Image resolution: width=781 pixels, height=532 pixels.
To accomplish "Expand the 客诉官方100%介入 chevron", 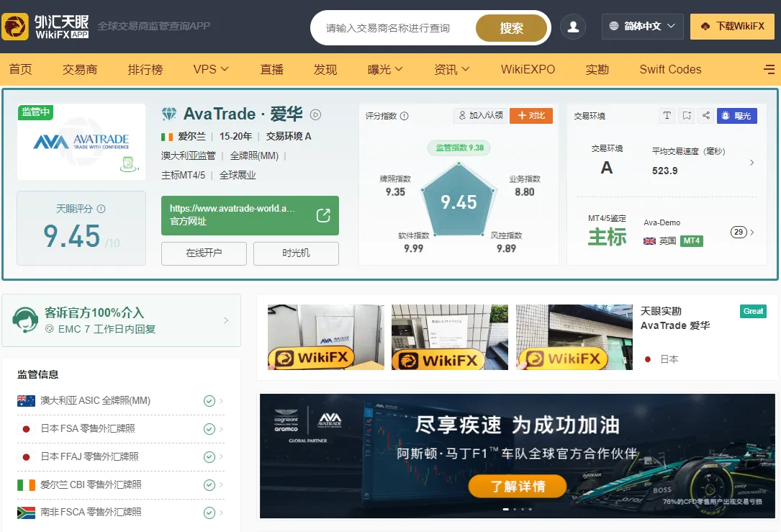I will 226,320.
